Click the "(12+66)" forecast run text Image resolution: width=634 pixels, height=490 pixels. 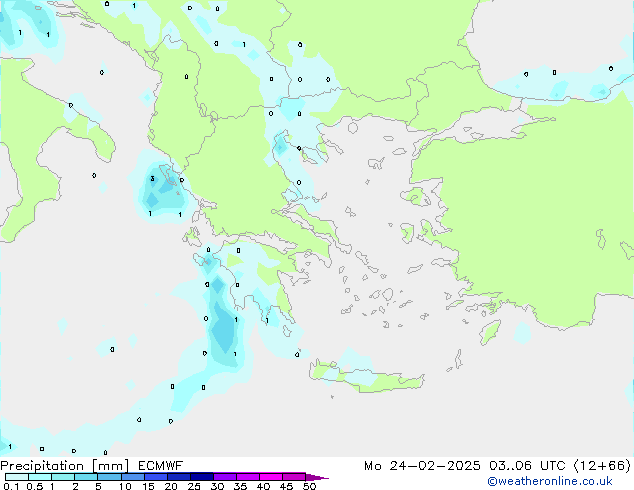pos(602,466)
